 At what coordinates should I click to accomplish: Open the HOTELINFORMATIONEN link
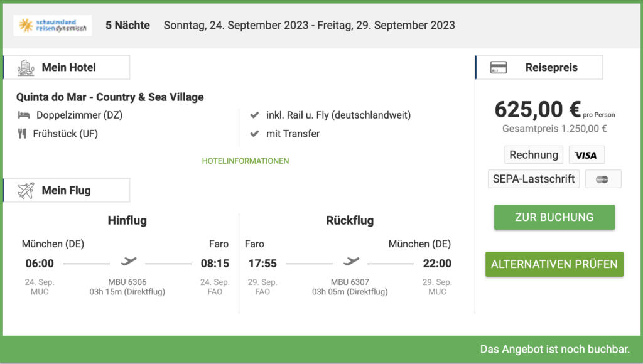[x=246, y=161]
